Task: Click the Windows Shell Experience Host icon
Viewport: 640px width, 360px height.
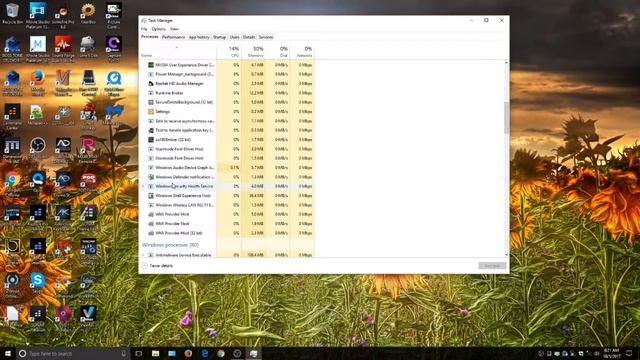Action: pyautogui.click(x=151, y=196)
